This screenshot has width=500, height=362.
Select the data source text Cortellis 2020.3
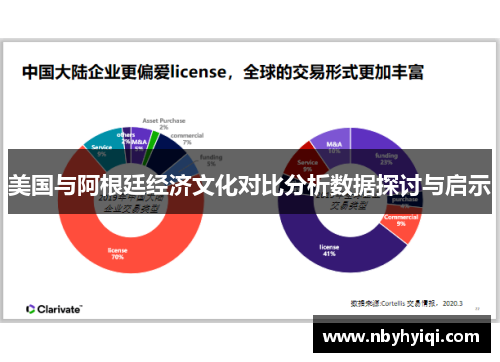click(x=406, y=303)
